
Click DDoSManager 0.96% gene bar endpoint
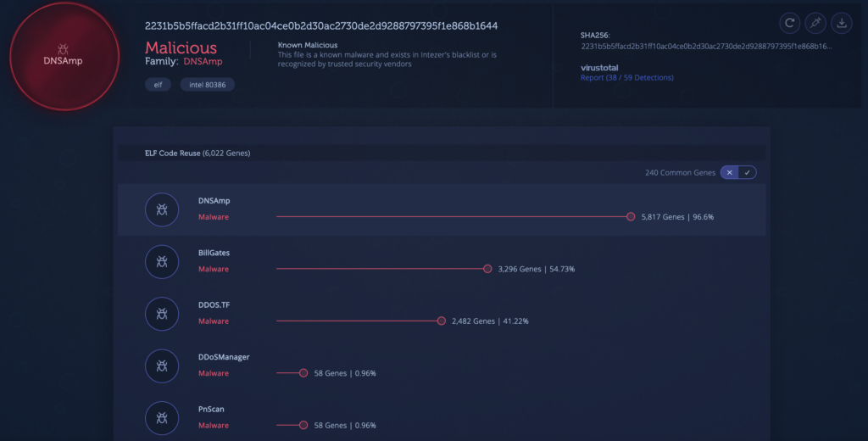[x=303, y=373]
